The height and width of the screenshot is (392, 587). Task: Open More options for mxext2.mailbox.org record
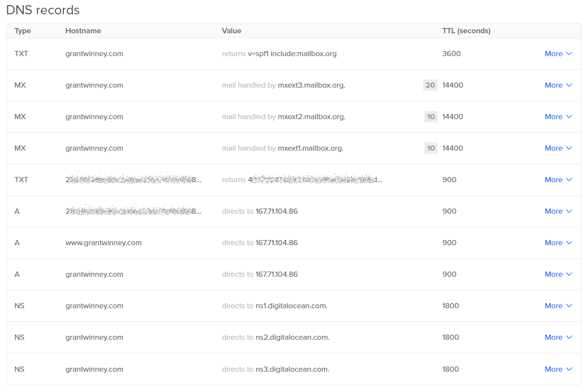point(558,117)
